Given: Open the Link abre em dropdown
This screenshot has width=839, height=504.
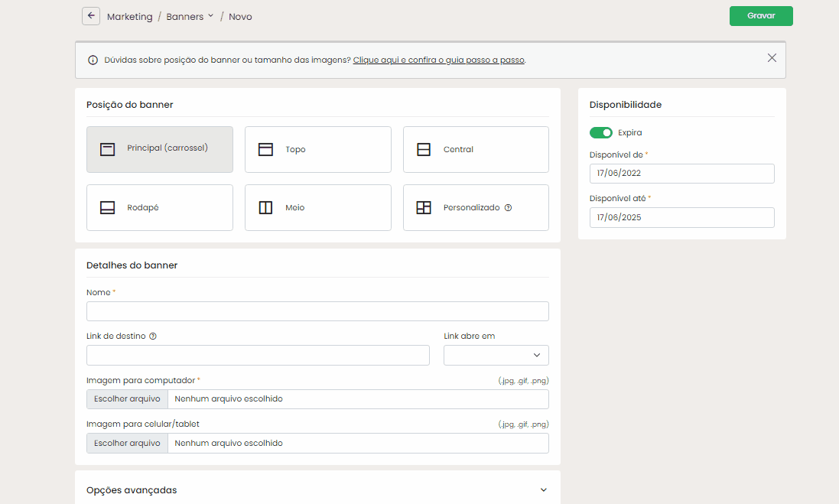Looking at the screenshot, I should tap(496, 355).
